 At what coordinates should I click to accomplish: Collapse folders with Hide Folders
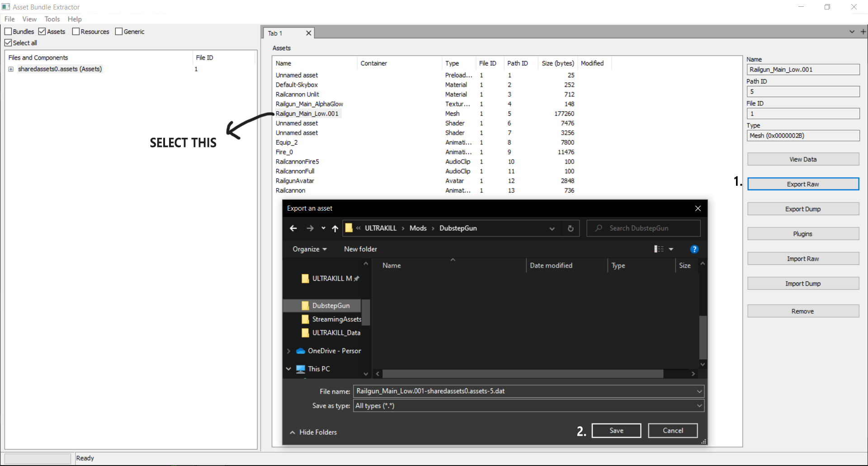coord(313,432)
